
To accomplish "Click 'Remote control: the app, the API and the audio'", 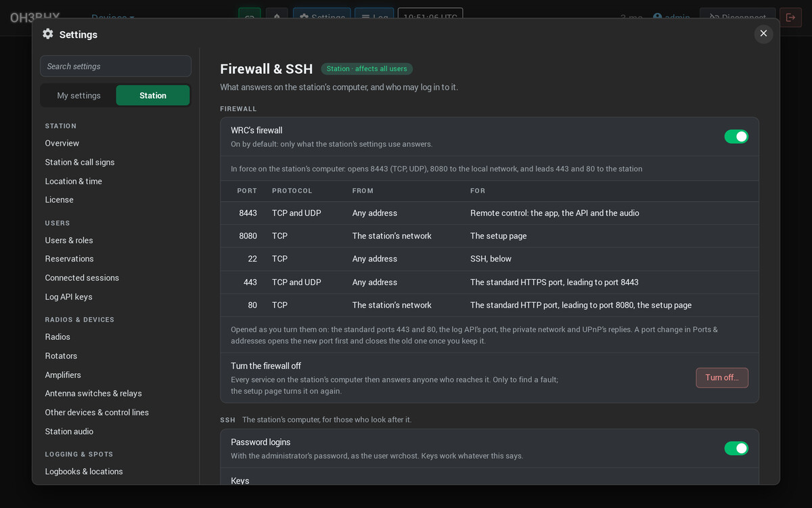I will tap(555, 213).
